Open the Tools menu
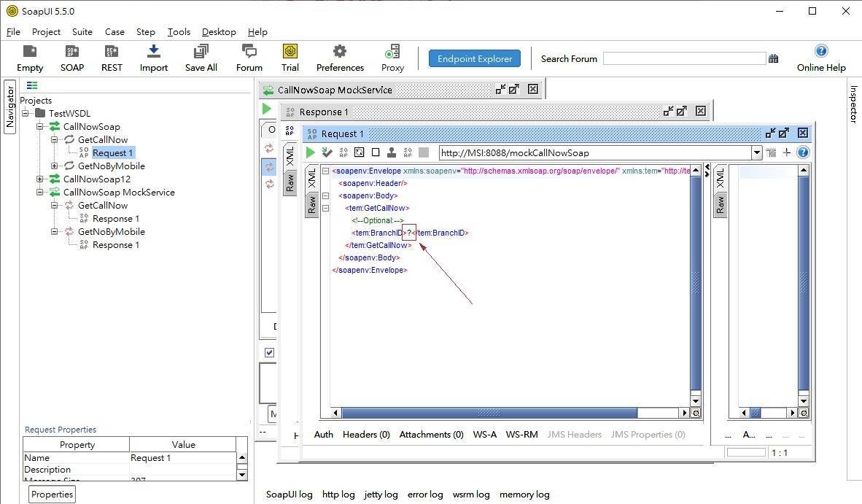The height and width of the screenshot is (504, 862). [179, 32]
